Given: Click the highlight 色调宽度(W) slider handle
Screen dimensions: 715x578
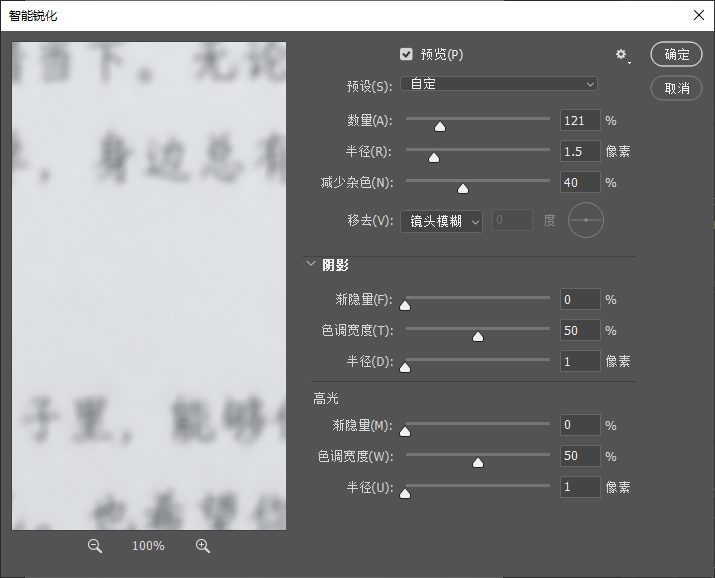Looking at the screenshot, I should coord(477,463).
